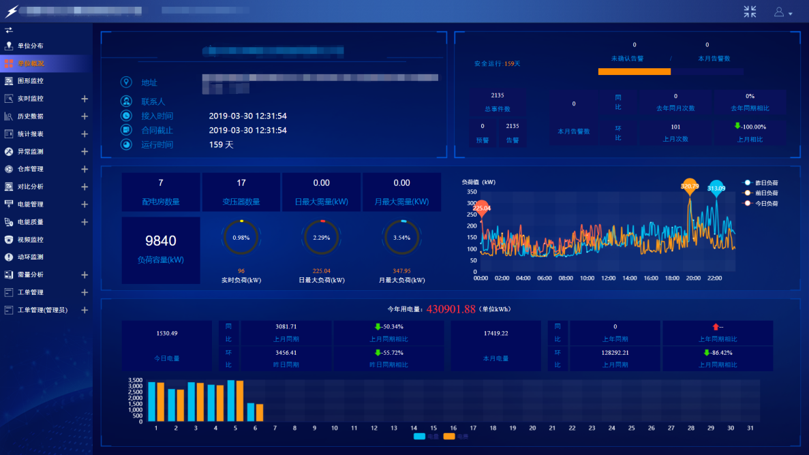This screenshot has height=455, width=809.
Task: Open 单位分布 map pin icon
Action: (x=9, y=46)
